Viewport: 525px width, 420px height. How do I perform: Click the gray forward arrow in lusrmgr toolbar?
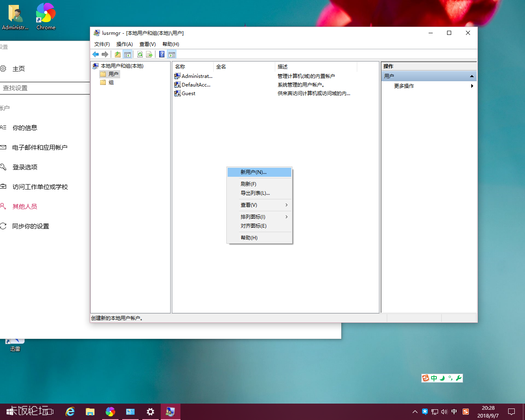click(x=105, y=54)
